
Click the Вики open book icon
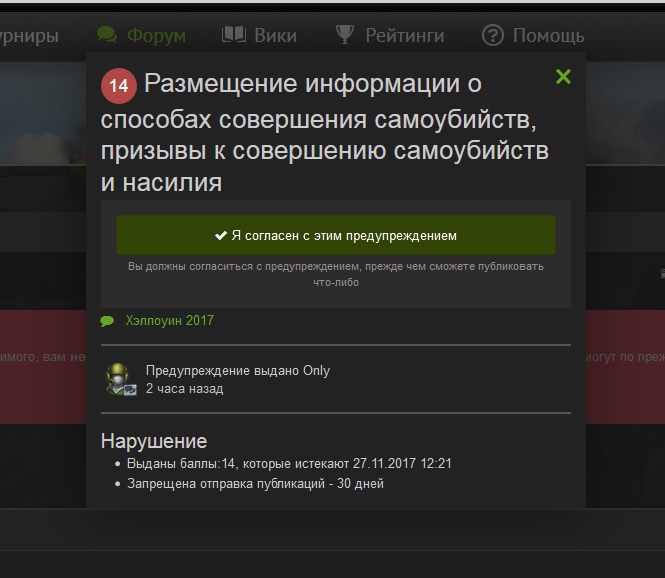click(233, 35)
